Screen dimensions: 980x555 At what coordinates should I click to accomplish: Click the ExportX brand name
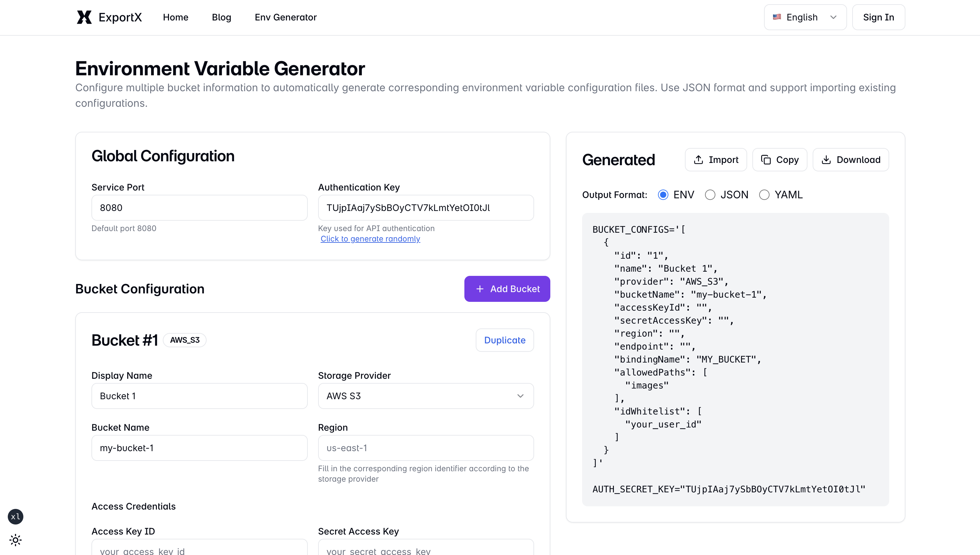pos(120,17)
